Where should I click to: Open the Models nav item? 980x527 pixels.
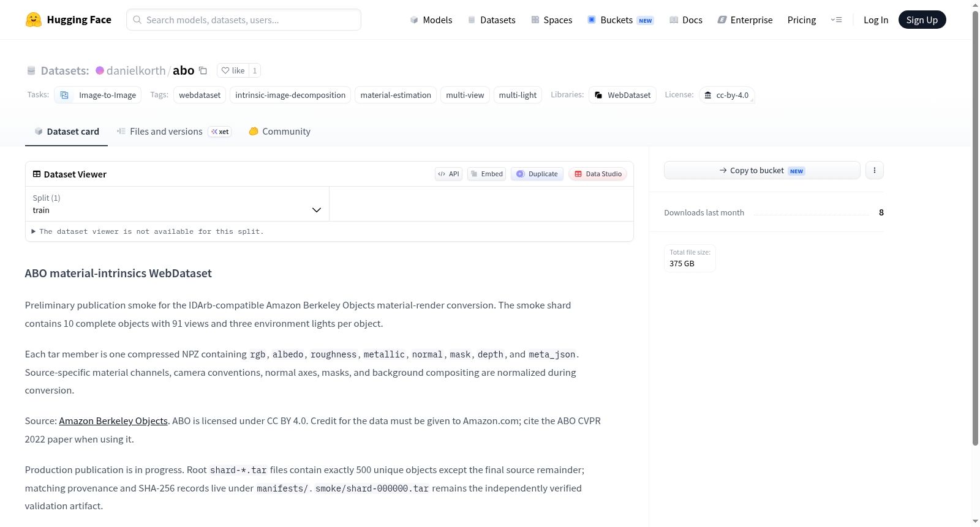431,20
